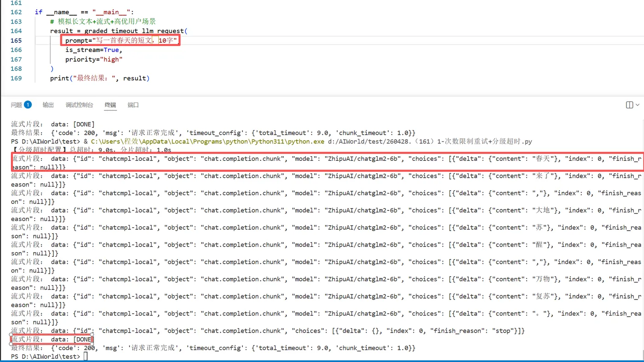Click the chunk line with finish_reason "stop"
The image size is (644, 362).
[x=268, y=331]
